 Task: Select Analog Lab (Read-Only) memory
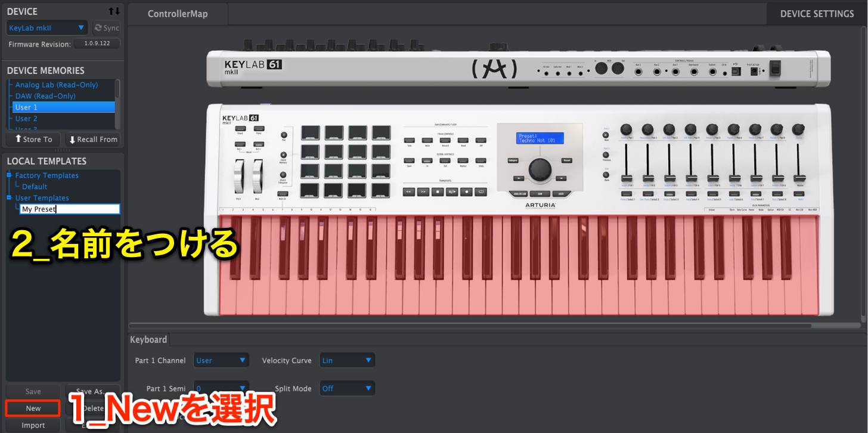coord(57,85)
